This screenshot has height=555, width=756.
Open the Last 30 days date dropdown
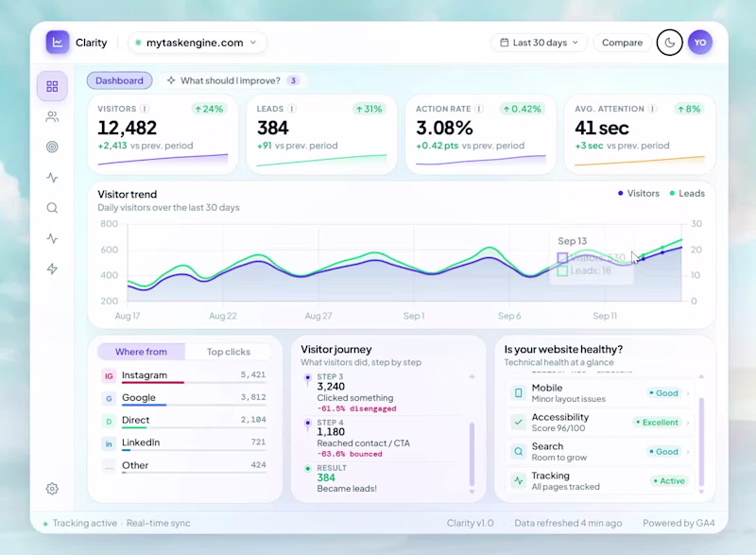(539, 43)
